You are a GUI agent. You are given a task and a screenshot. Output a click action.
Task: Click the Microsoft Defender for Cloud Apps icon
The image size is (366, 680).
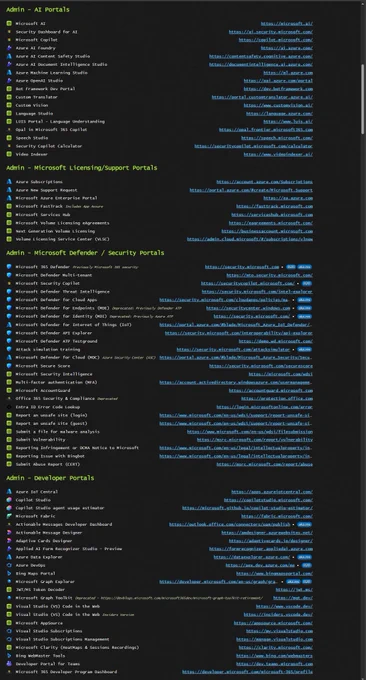[x=9, y=300]
